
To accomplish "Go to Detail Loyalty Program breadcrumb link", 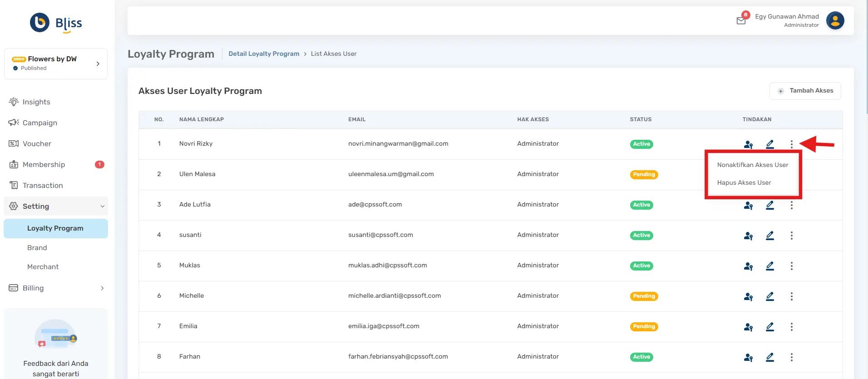I will click(264, 54).
